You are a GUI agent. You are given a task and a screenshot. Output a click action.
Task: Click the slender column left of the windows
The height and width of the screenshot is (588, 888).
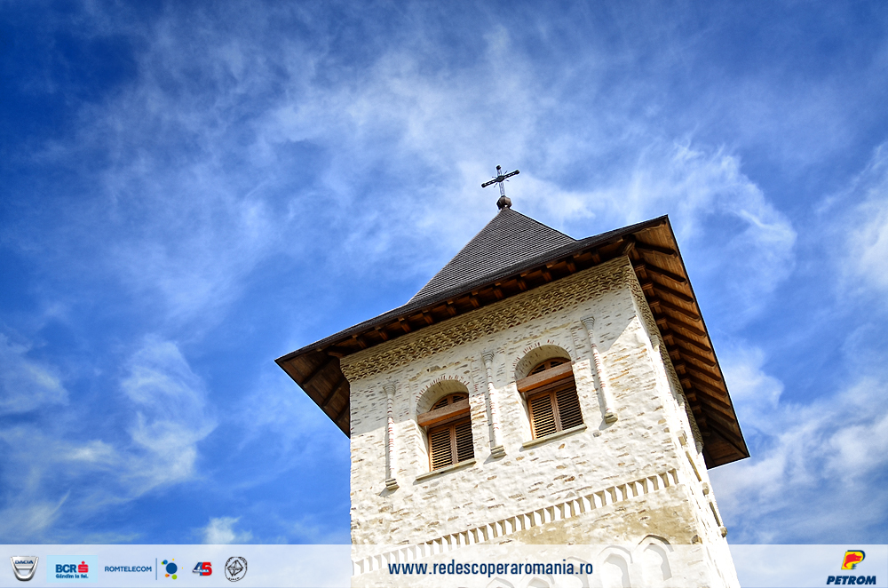390,436
